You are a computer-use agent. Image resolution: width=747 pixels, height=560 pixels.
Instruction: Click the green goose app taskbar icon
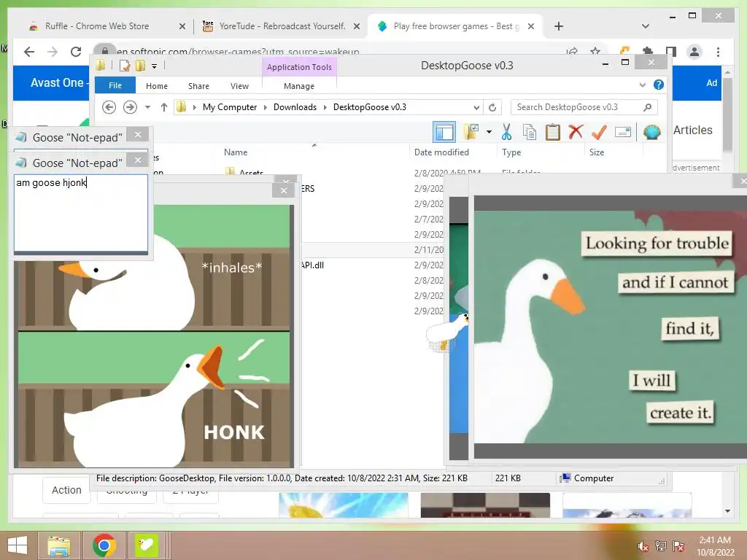146,545
